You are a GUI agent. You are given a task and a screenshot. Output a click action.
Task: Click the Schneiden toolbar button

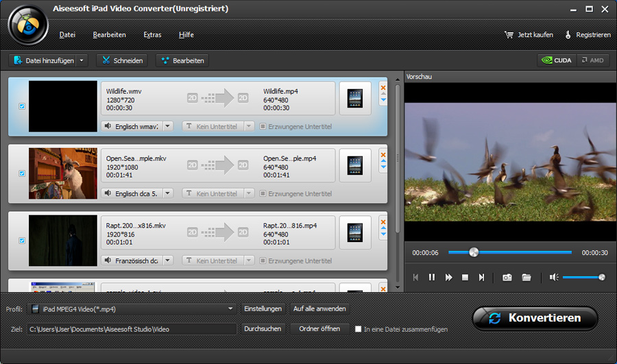pyautogui.click(x=123, y=60)
